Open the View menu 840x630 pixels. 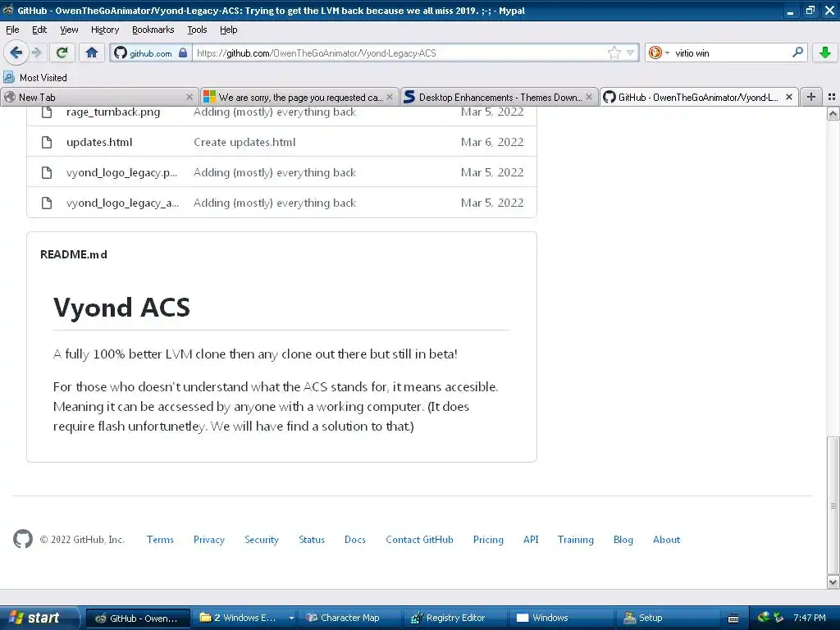(x=69, y=30)
